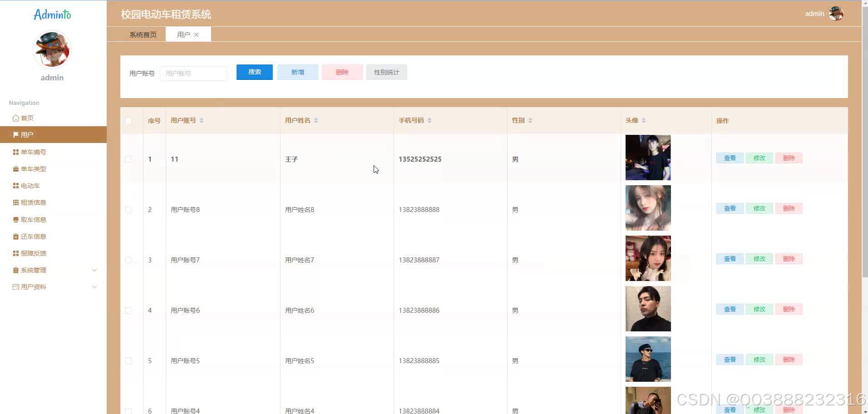Click the page scrollbar down arrow
This screenshot has height=414, width=868.
[865, 411]
